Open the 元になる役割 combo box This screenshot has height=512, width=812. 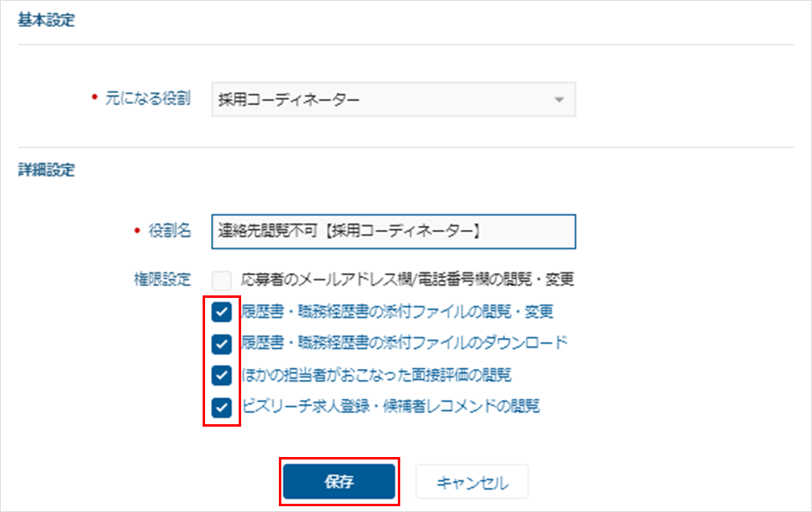click(394, 99)
